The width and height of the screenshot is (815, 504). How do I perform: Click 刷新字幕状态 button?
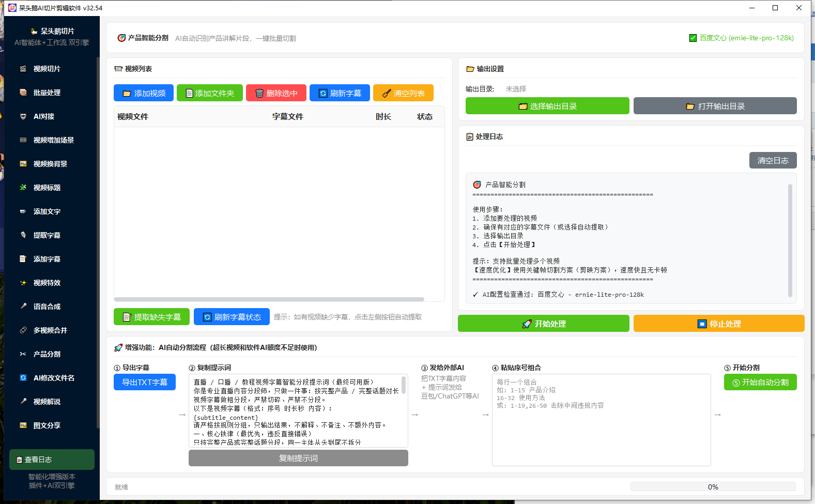point(232,317)
